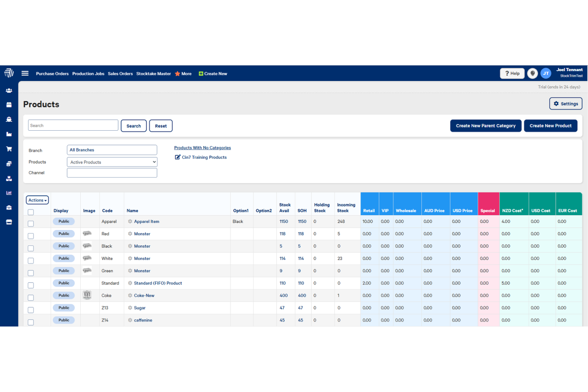Check the checkbox next to Sugar product
This screenshot has height=392, width=588.
tap(31, 310)
